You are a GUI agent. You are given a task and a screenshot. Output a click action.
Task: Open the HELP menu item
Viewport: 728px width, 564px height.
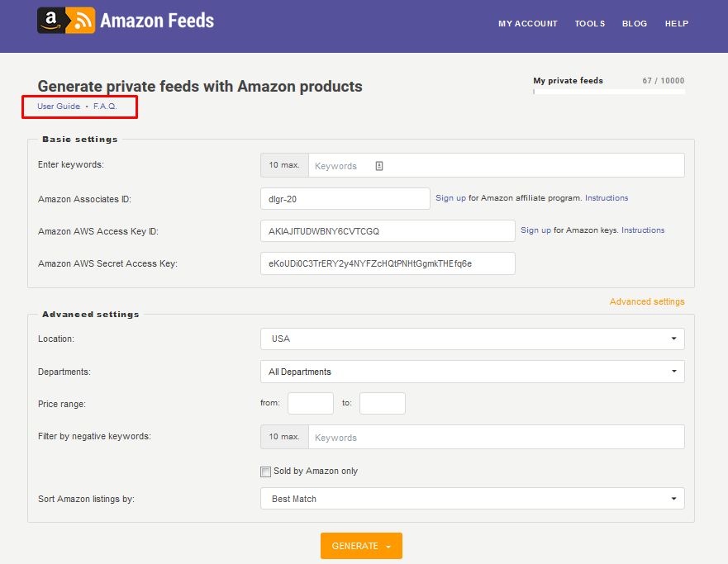click(x=677, y=24)
